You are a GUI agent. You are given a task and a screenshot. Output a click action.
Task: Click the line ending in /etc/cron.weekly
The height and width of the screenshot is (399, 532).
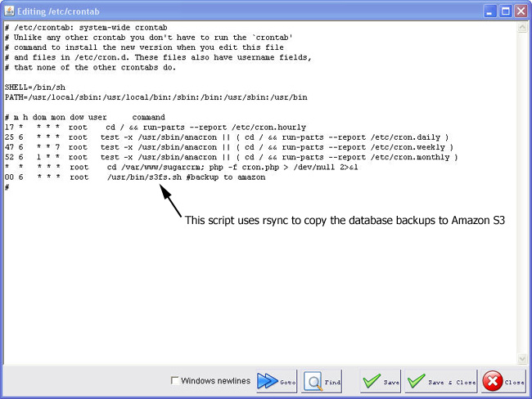229,147
